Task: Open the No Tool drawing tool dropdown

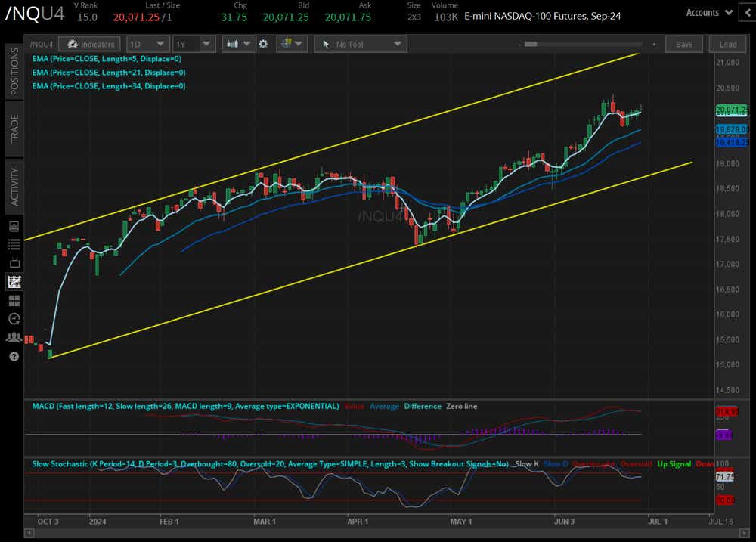Action: tap(361, 45)
